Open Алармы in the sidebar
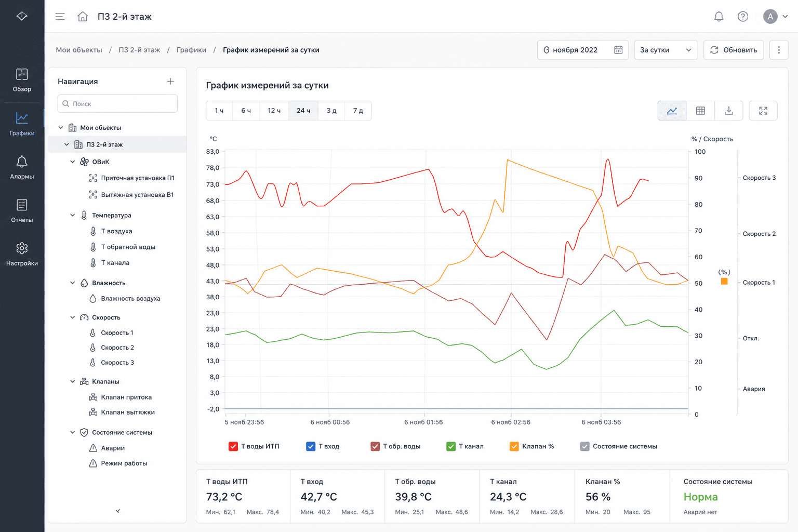This screenshot has height=532, width=798. click(22, 167)
